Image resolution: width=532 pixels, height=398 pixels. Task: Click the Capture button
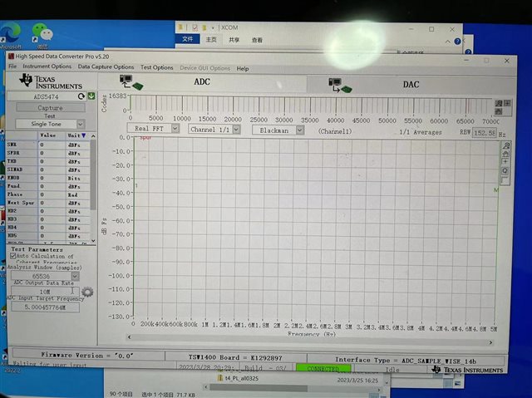tap(50, 108)
